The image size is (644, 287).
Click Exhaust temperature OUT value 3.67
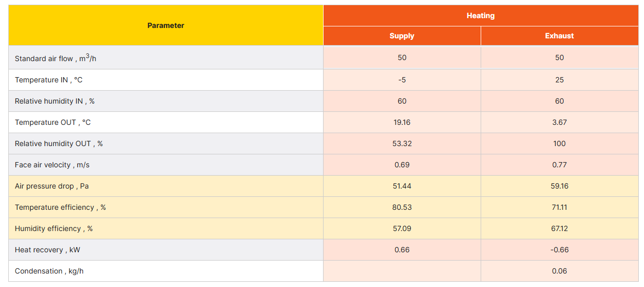559,122
